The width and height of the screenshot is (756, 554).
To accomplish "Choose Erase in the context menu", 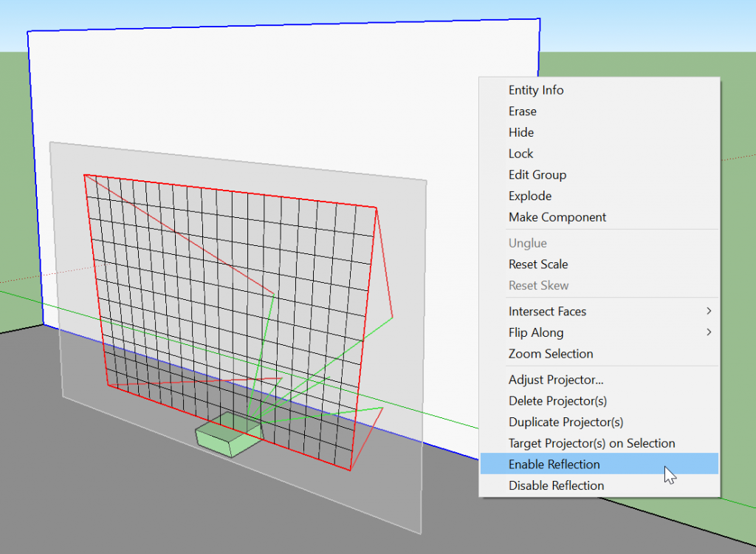I will 599,112.
